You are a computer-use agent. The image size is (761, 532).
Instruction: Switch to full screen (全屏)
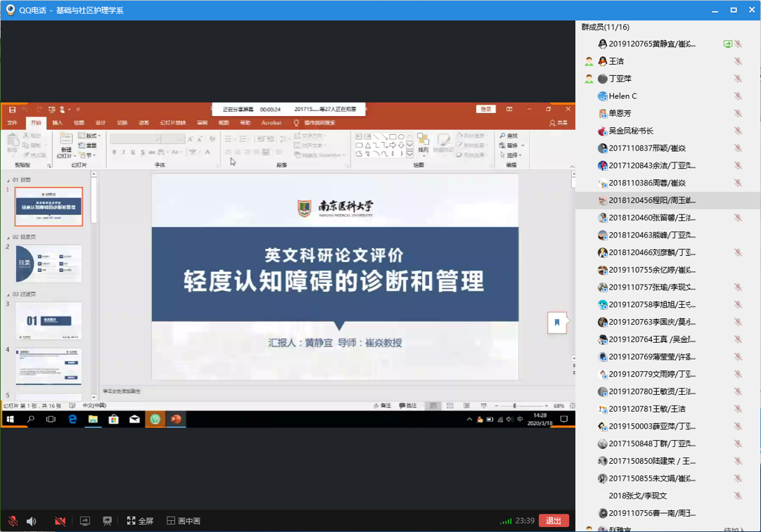(140, 521)
